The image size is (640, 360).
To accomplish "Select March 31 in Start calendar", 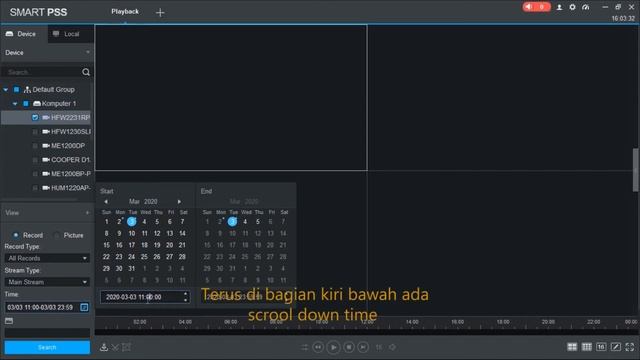I will 131,269.
